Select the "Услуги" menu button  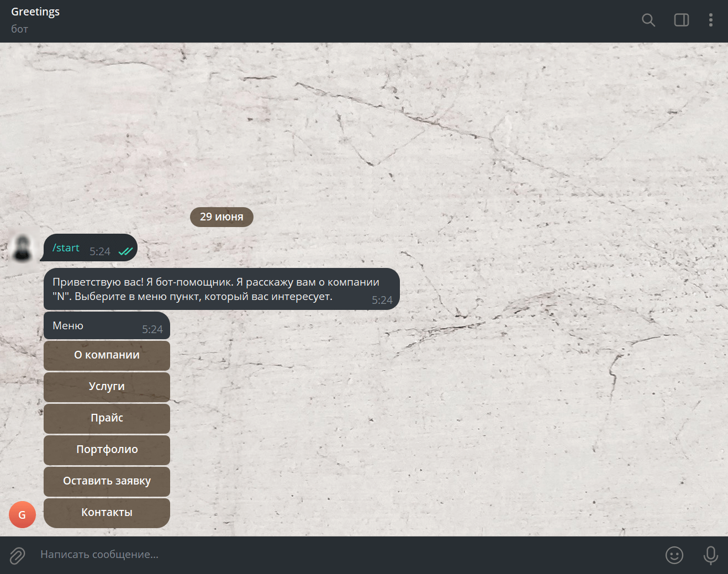coord(107,387)
